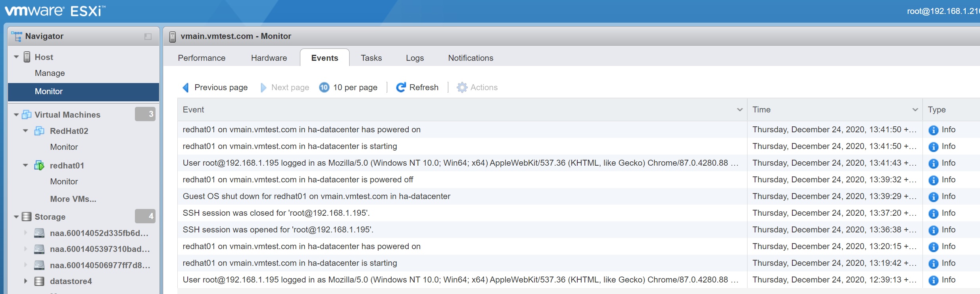Collapse the redhat01 tree node
980x294 pixels.
[x=25, y=165]
